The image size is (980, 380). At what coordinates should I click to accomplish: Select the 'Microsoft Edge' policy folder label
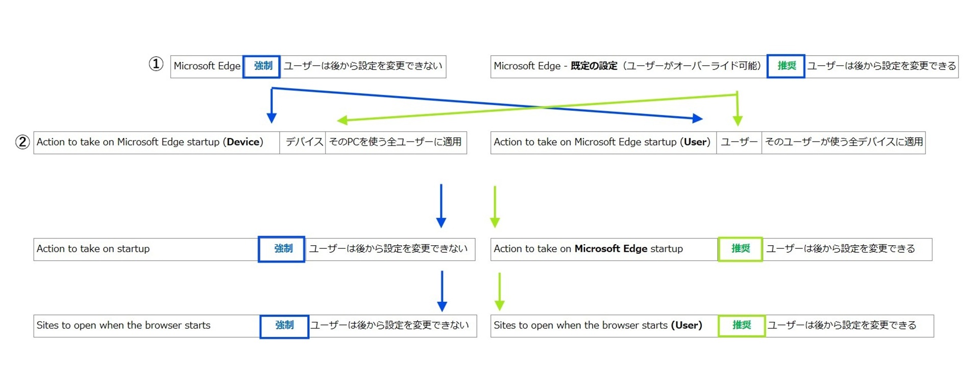coord(207,66)
